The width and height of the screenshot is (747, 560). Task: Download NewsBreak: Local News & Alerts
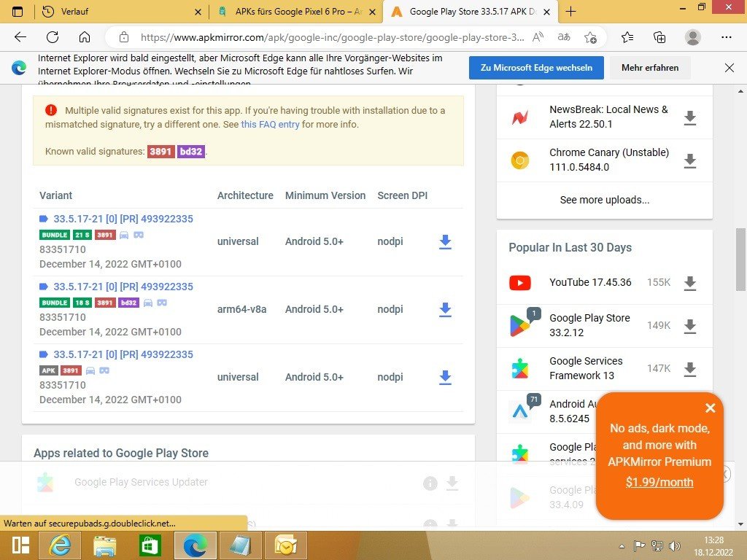coord(690,117)
